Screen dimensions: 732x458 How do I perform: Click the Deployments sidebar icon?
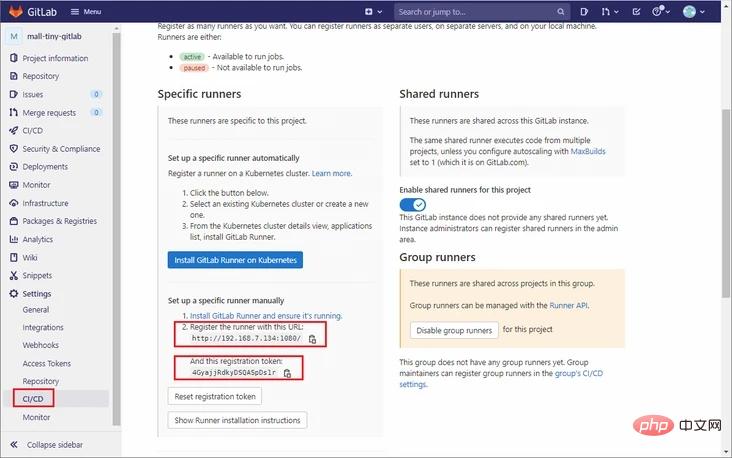[14, 167]
